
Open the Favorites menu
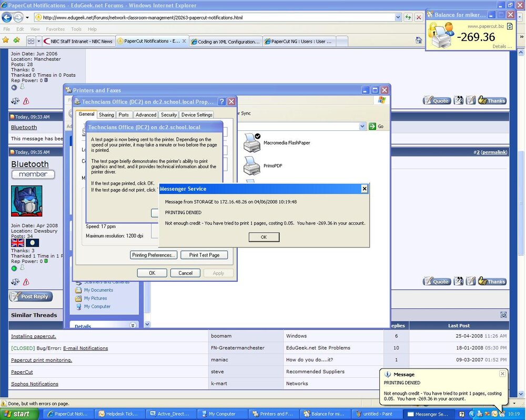55,29
